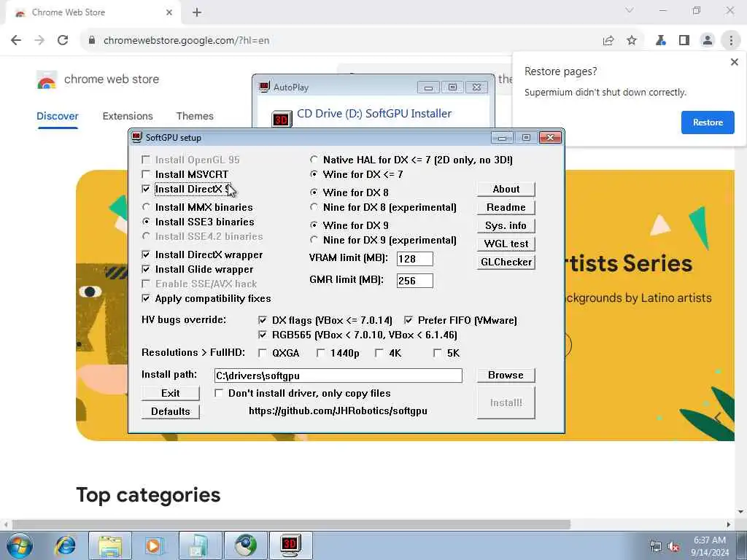This screenshot has width=747, height=560.
Task: Enable QXGA resolution checkbox
Action: (x=263, y=354)
